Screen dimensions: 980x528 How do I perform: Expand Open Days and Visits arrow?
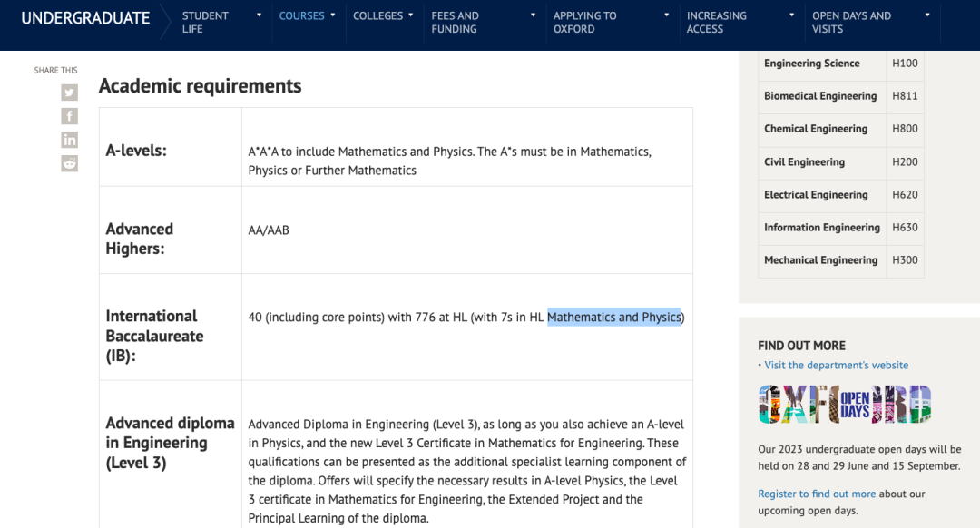tap(927, 15)
